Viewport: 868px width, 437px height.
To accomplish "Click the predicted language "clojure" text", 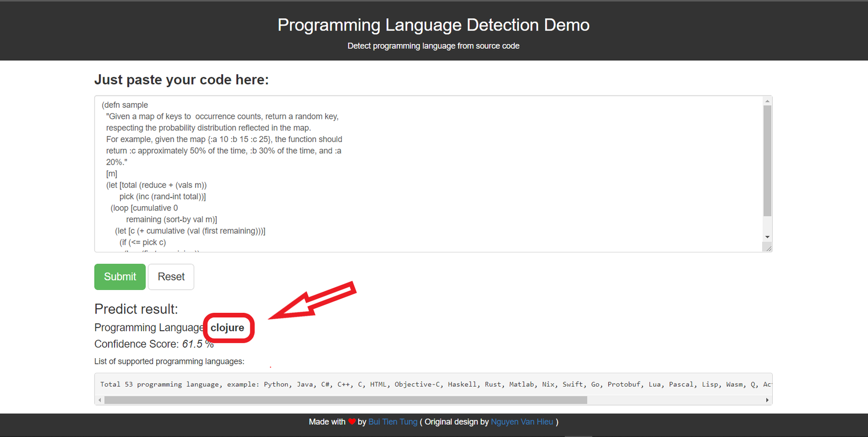I will [x=227, y=328].
